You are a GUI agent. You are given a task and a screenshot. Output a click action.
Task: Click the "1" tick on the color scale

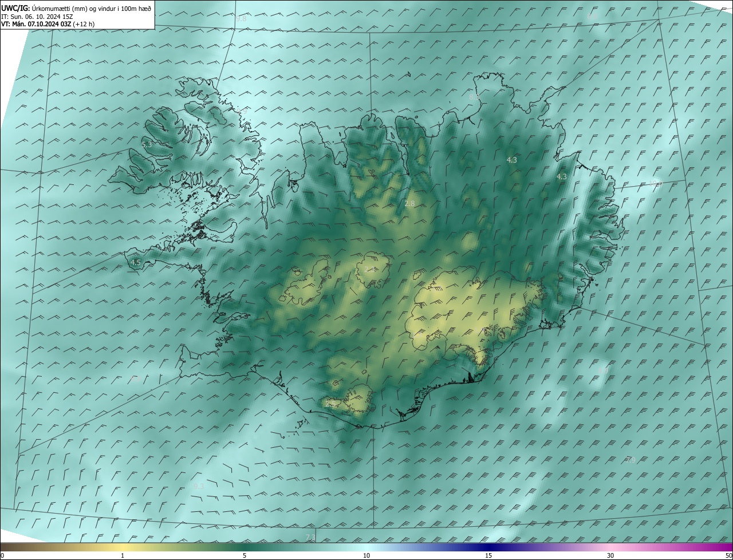(123, 556)
